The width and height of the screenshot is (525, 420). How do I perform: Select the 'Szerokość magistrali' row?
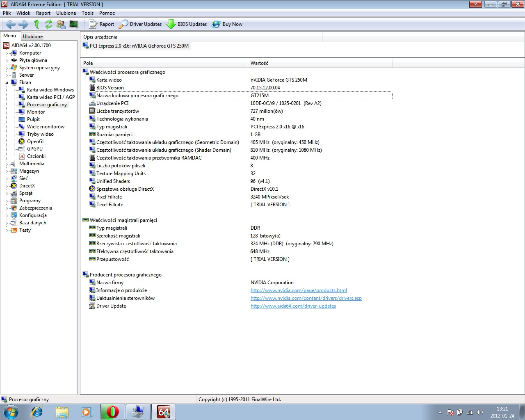coord(240,236)
